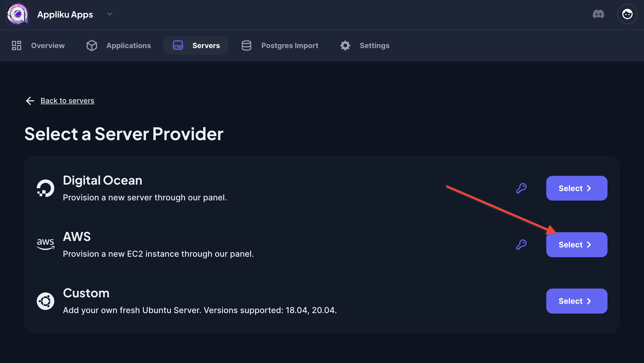Image resolution: width=644 pixels, height=363 pixels.
Task: Expand the Appliku Apps team dropdown
Action: pos(110,14)
